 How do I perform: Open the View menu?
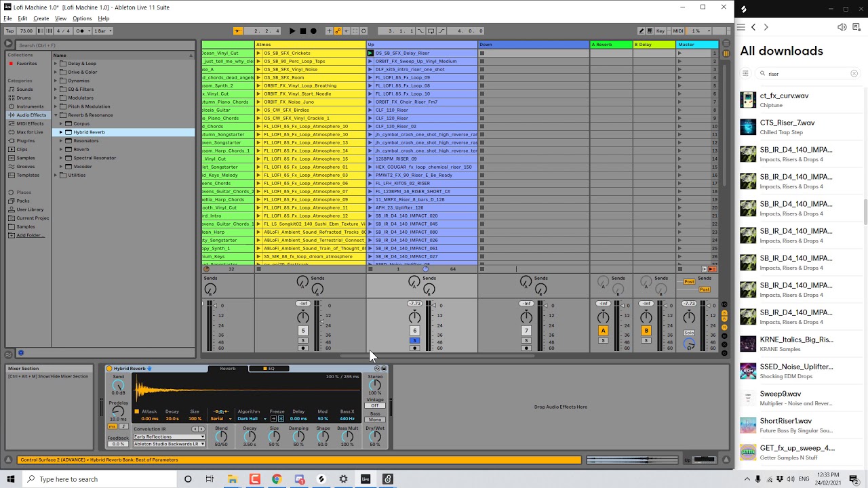point(61,18)
